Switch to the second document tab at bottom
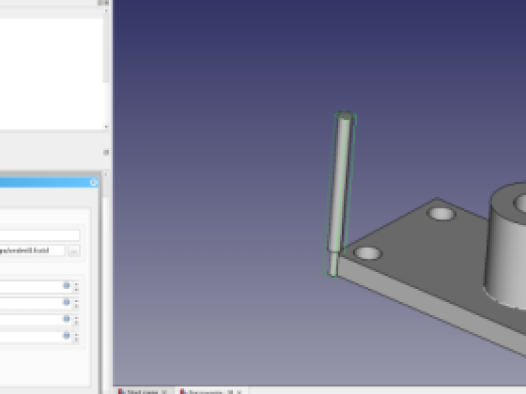 coord(207,392)
